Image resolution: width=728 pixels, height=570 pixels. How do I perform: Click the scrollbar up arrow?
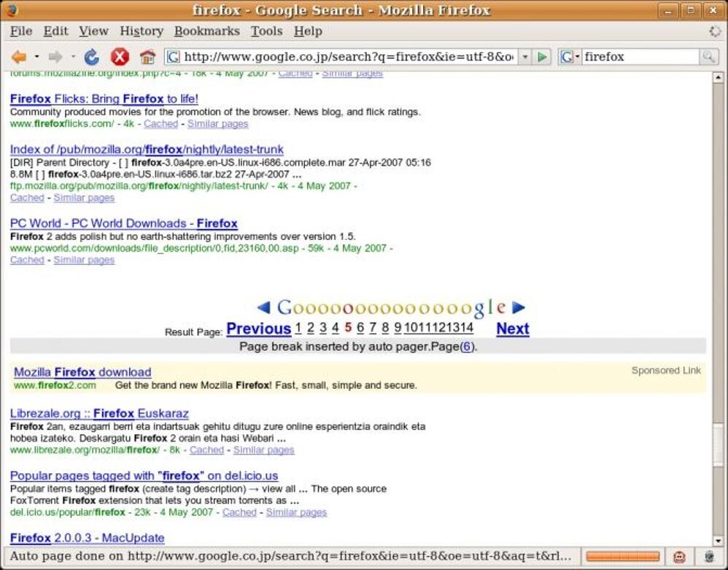coord(719,77)
